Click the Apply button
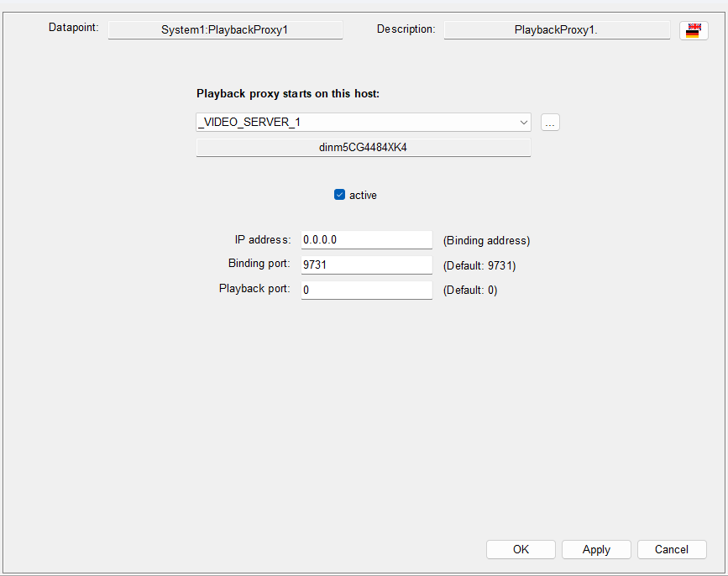Viewport: 728px width, 576px height. (x=596, y=549)
